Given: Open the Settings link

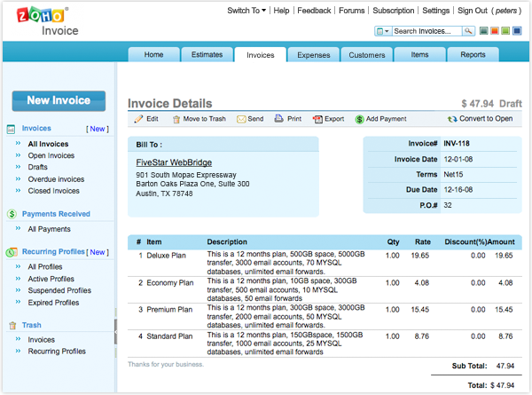Looking at the screenshot, I should [435, 11].
